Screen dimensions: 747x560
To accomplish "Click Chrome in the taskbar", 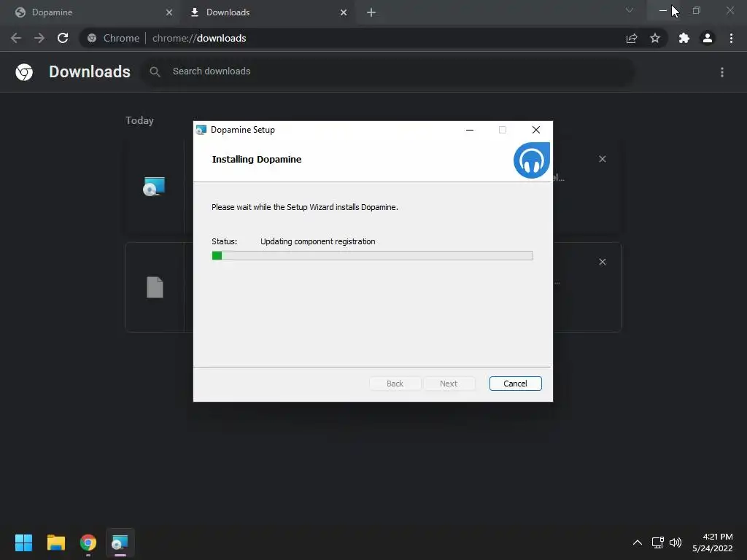I will point(88,542).
